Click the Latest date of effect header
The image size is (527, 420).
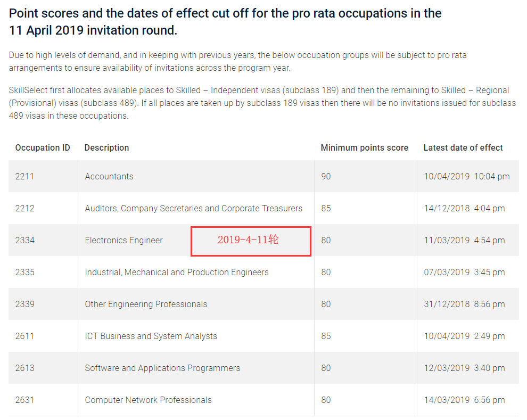coord(463,147)
